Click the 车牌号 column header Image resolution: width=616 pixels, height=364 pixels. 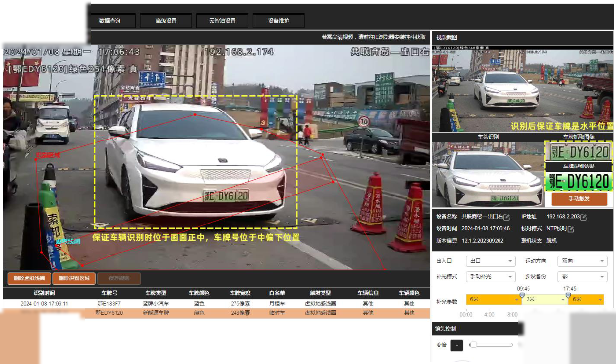109,293
